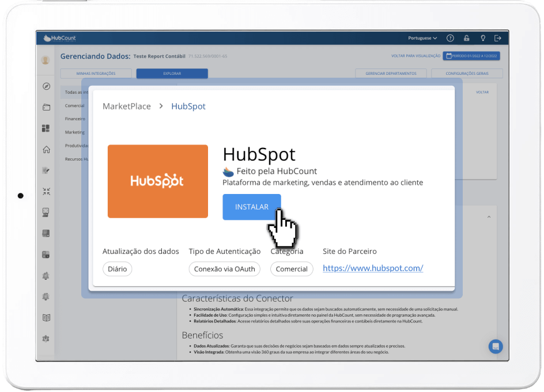Select the Explorar tab
544x392 pixels.
(172, 74)
